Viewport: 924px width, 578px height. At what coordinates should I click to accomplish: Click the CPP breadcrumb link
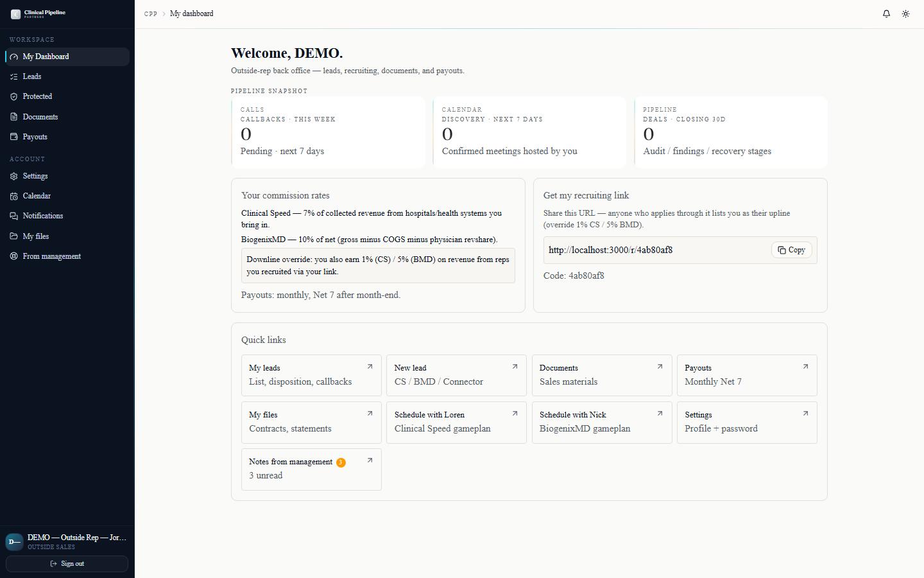pos(151,13)
